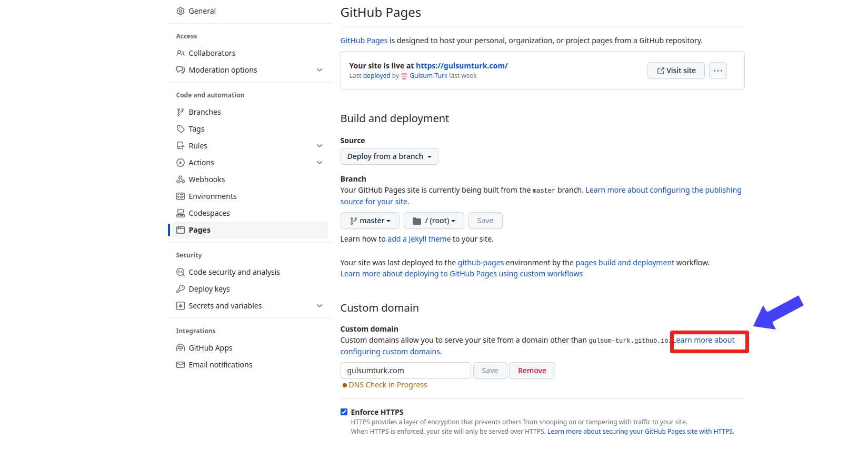The image size is (868, 459).
Task: Click the gulsumturk.com custom domain field
Action: tap(406, 371)
